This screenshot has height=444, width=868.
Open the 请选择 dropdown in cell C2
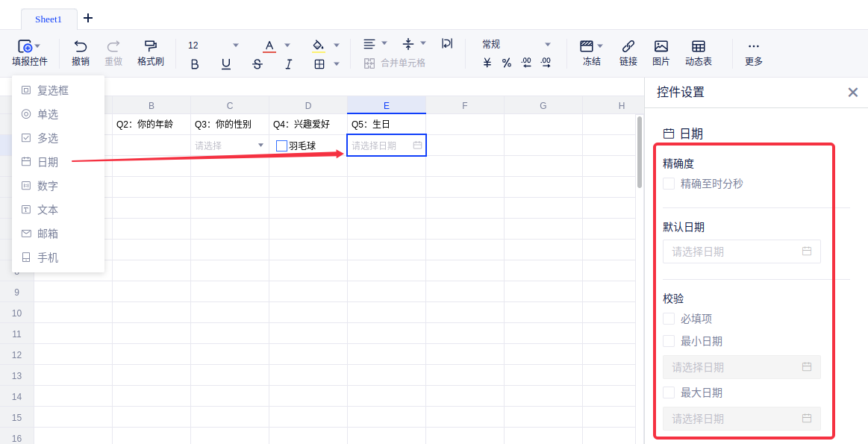pos(260,146)
